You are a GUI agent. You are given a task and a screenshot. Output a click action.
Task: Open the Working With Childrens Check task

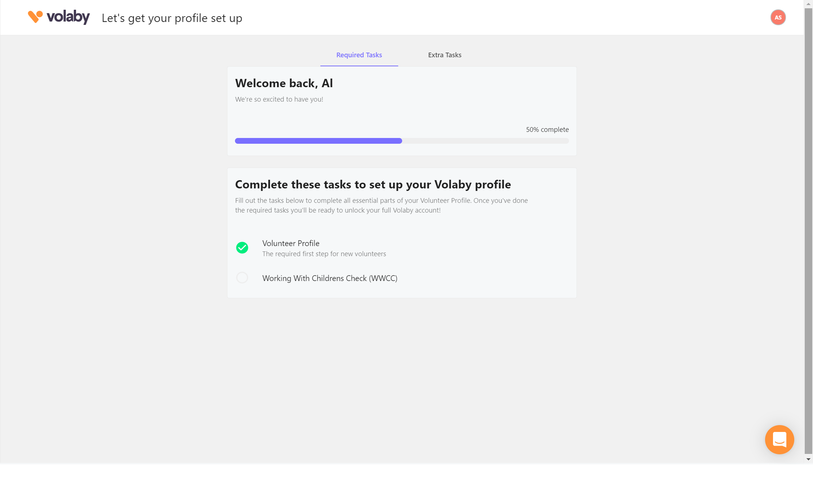click(x=329, y=278)
